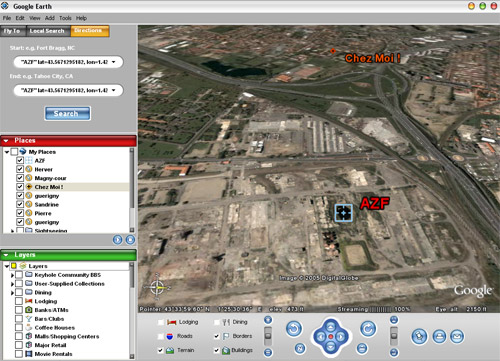Click the Search button

(67, 114)
